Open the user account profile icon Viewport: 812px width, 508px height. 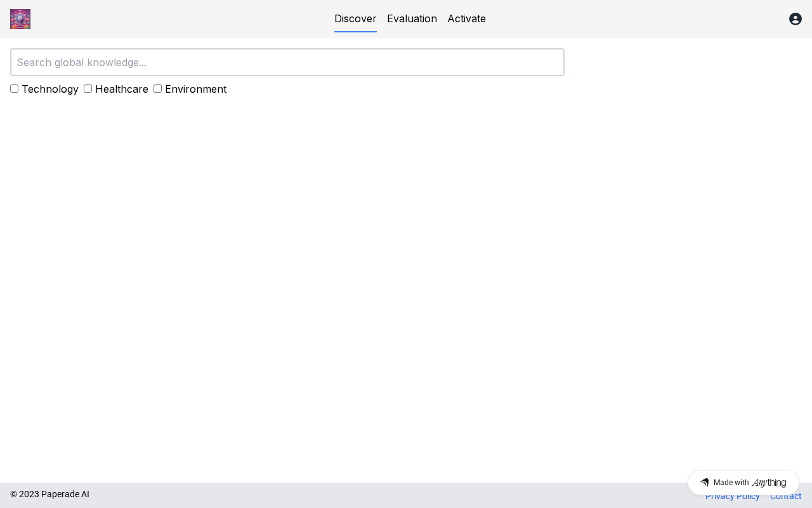(x=795, y=19)
